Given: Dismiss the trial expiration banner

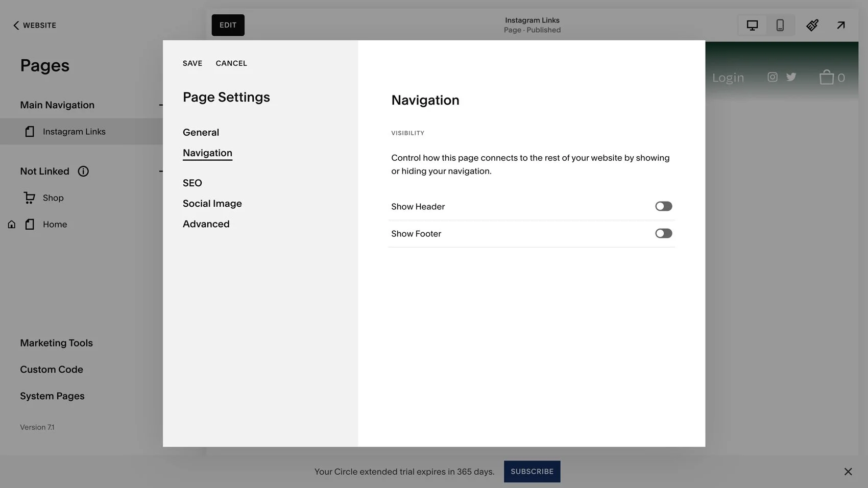Looking at the screenshot, I should point(848,471).
